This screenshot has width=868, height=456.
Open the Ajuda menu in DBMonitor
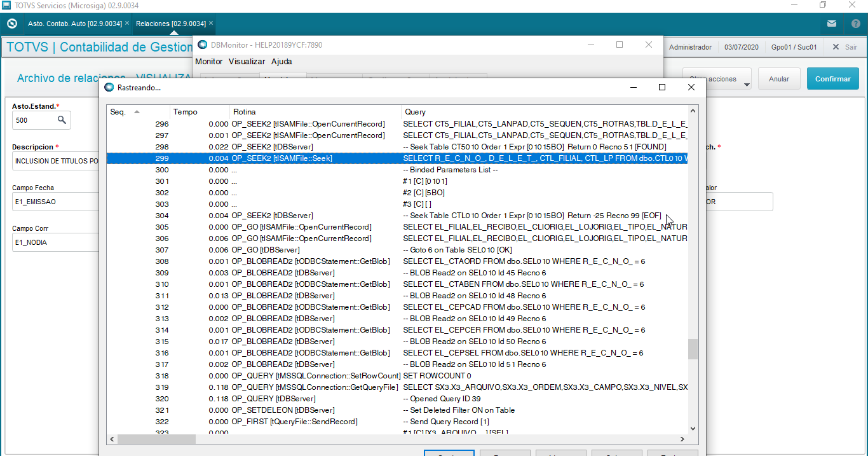pos(281,62)
